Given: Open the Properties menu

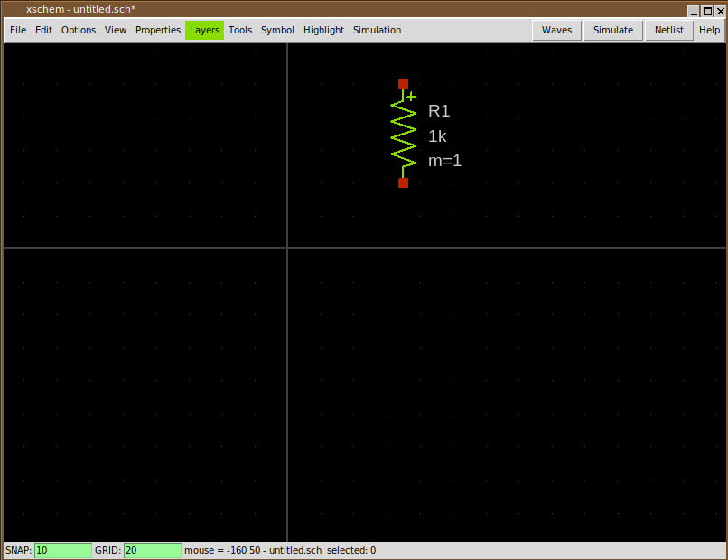Looking at the screenshot, I should coord(158,30).
